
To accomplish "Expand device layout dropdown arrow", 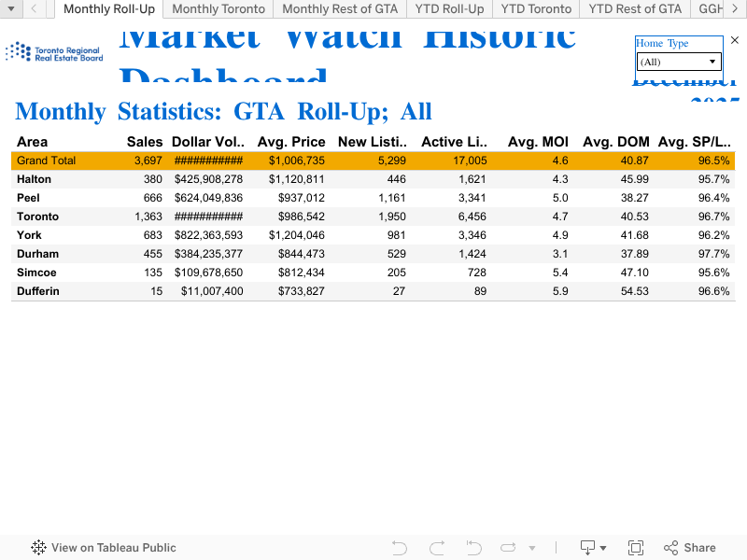I will 603,548.
